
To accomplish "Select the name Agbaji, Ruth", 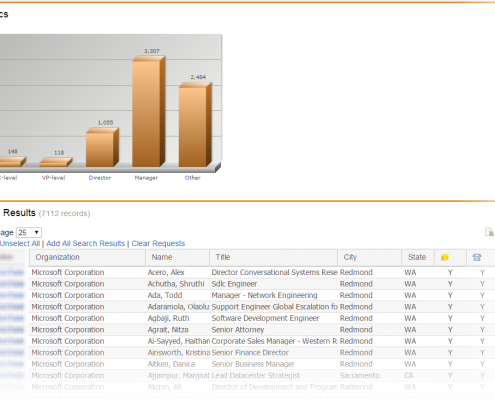I will pos(168,318).
